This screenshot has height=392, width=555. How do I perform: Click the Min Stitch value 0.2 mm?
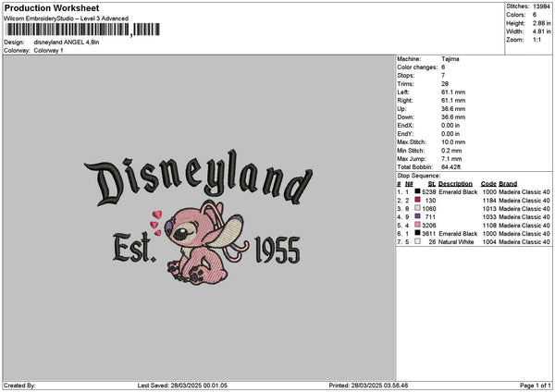pyautogui.click(x=451, y=151)
